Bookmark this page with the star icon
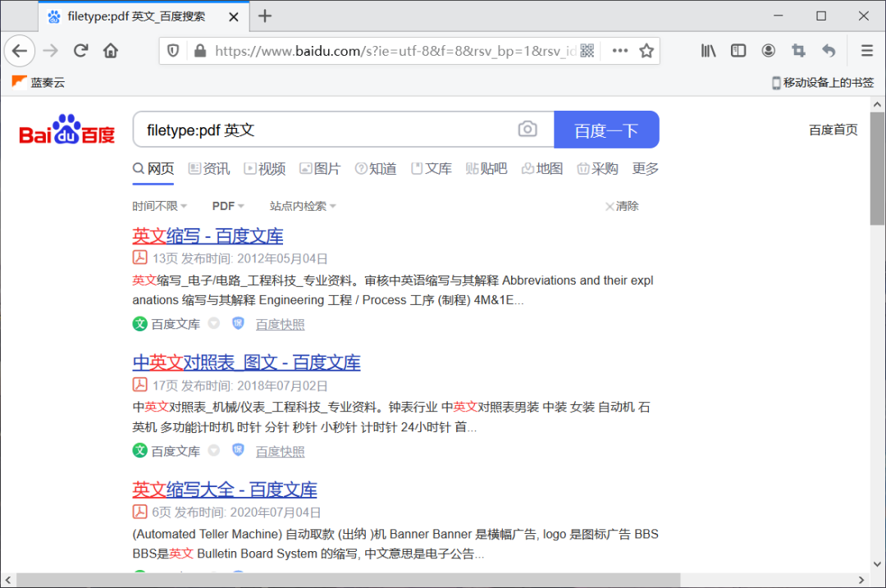The height and width of the screenshot is (588, 886). coord(646,50)
